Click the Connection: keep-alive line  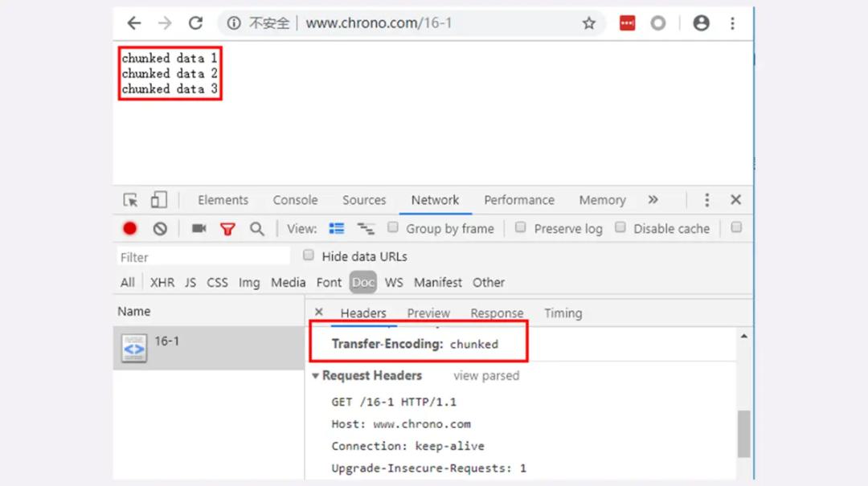pyautogui.click(x=407, y=446)
